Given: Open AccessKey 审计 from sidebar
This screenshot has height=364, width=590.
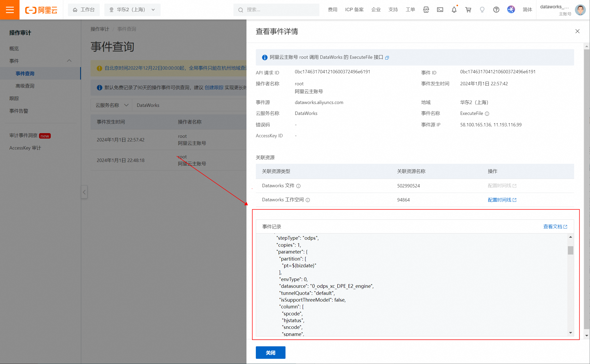Looking at the screenshot, I should tap(25, 148).
